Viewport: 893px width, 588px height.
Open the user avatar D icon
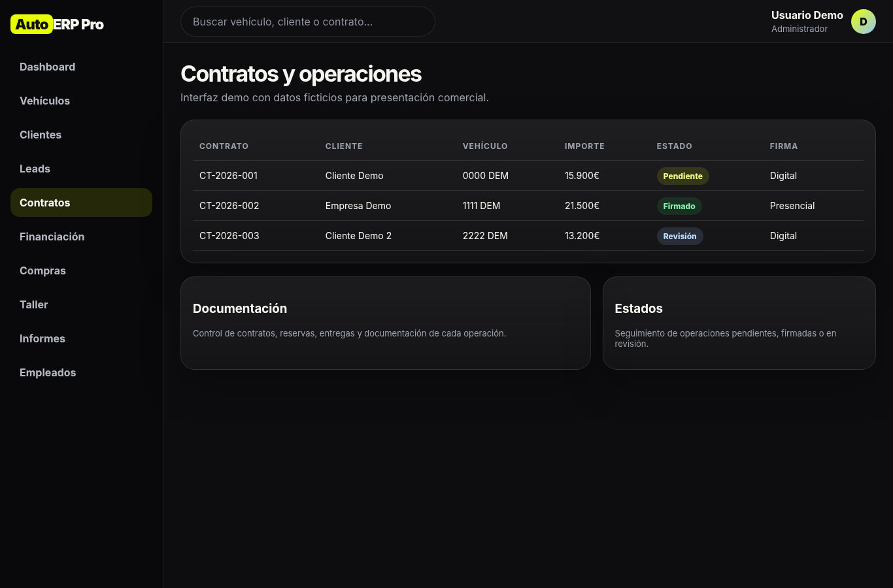(863, 22)
